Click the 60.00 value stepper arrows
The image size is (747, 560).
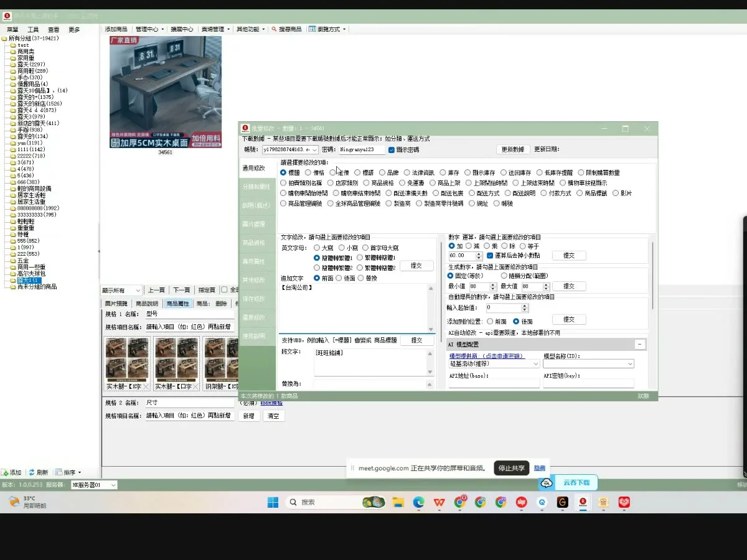click(479, 256)
